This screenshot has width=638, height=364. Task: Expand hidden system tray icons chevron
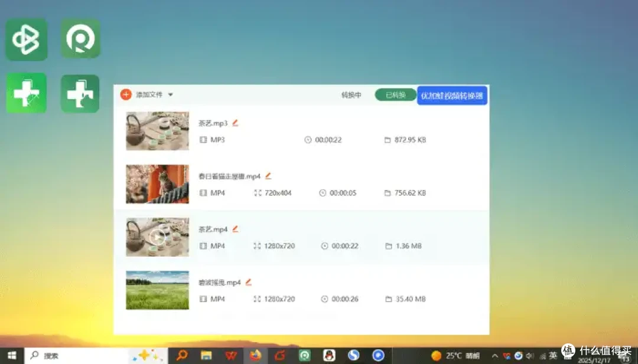(495, 356)
